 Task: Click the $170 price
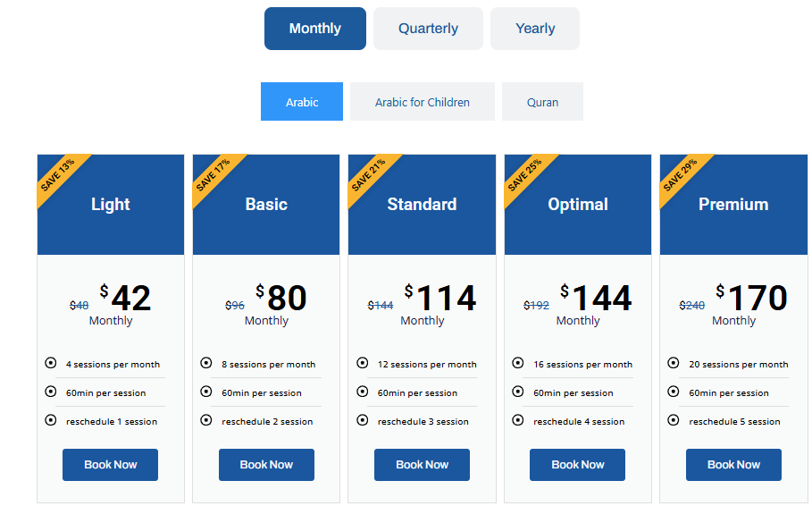coord(752,298)
